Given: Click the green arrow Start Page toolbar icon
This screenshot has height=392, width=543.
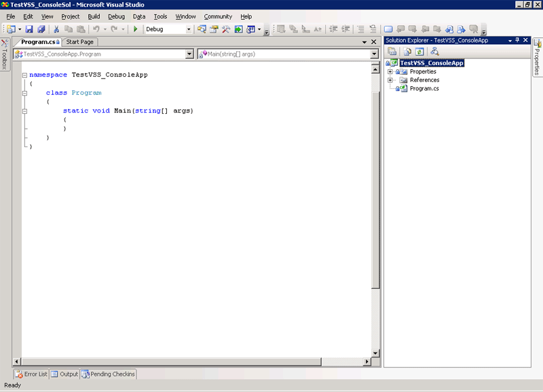Looking at the screenshot, I should click(238, 29).
